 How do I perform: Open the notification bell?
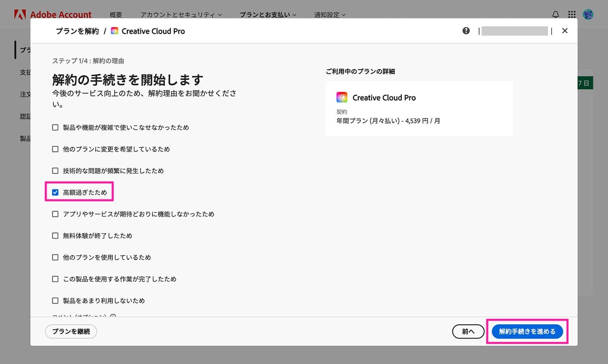coord(555,14)
